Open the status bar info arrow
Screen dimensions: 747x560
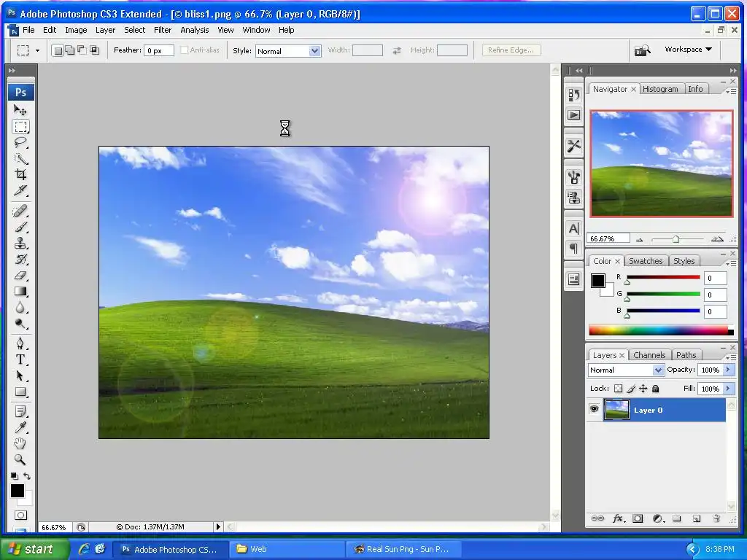pos(218,526)
